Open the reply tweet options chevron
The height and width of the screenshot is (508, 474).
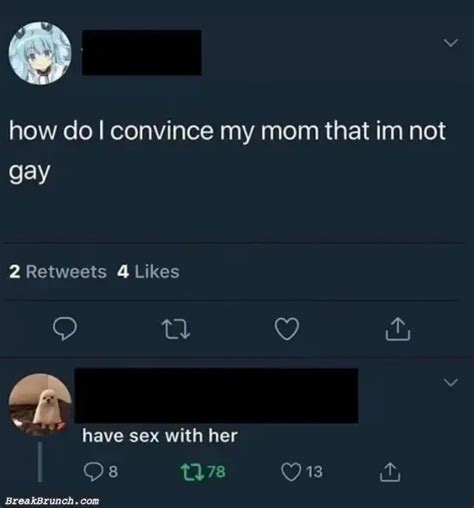451,382
